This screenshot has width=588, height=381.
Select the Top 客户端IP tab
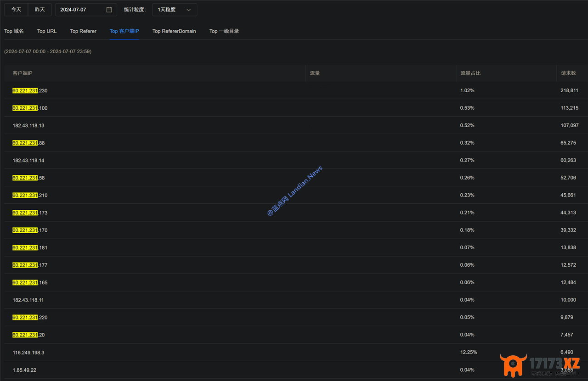[x=124, y=31]
